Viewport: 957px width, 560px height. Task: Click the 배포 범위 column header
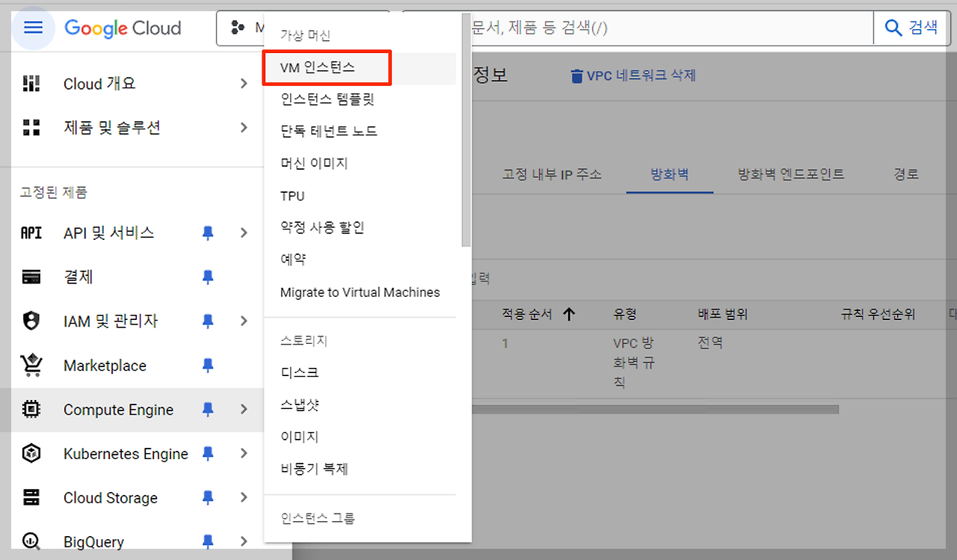point(722,314)
